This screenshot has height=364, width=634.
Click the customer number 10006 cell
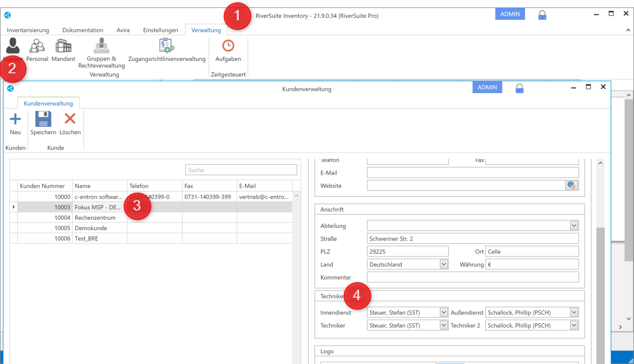tap(45, 238)
